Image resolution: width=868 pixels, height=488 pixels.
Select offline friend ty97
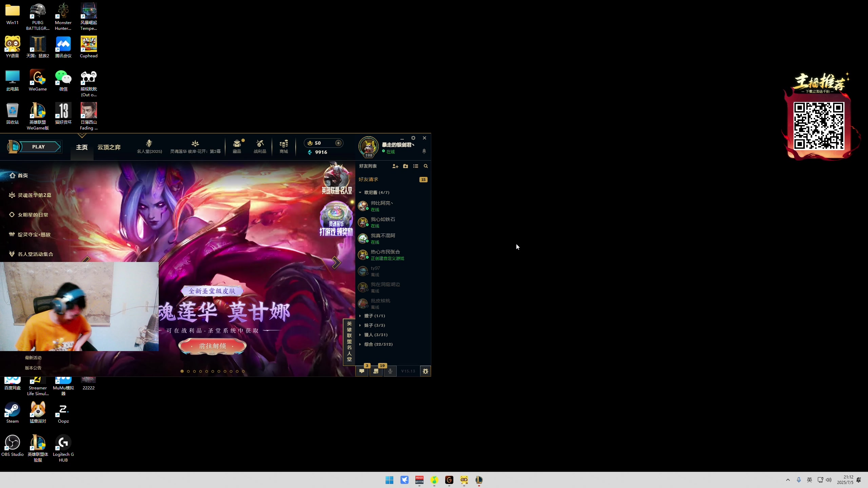coord(393,271)
